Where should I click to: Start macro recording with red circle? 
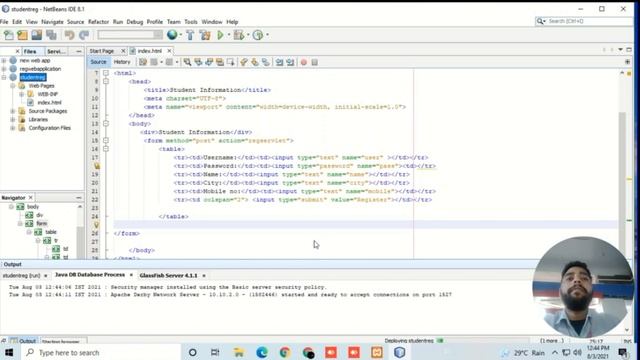click(x=304, y=62)
